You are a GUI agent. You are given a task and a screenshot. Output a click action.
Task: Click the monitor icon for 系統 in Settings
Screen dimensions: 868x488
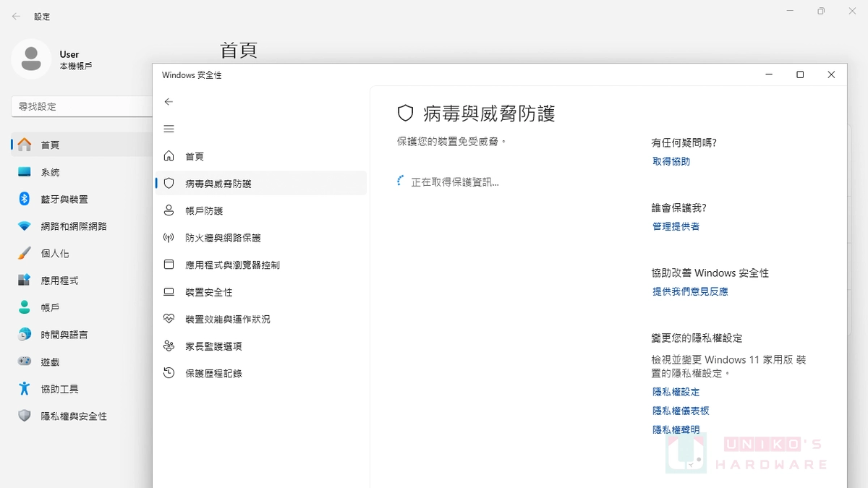(x=25, y=172)
